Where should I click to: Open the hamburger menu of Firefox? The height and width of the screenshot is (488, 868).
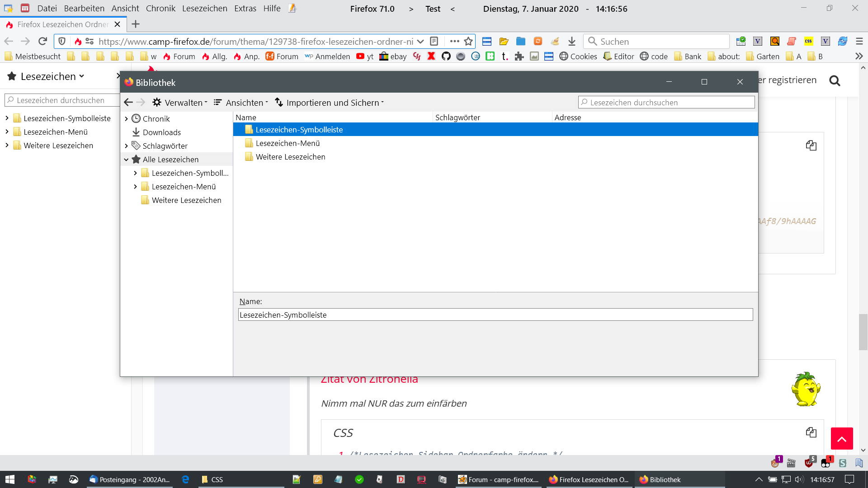tap(859, 41)
